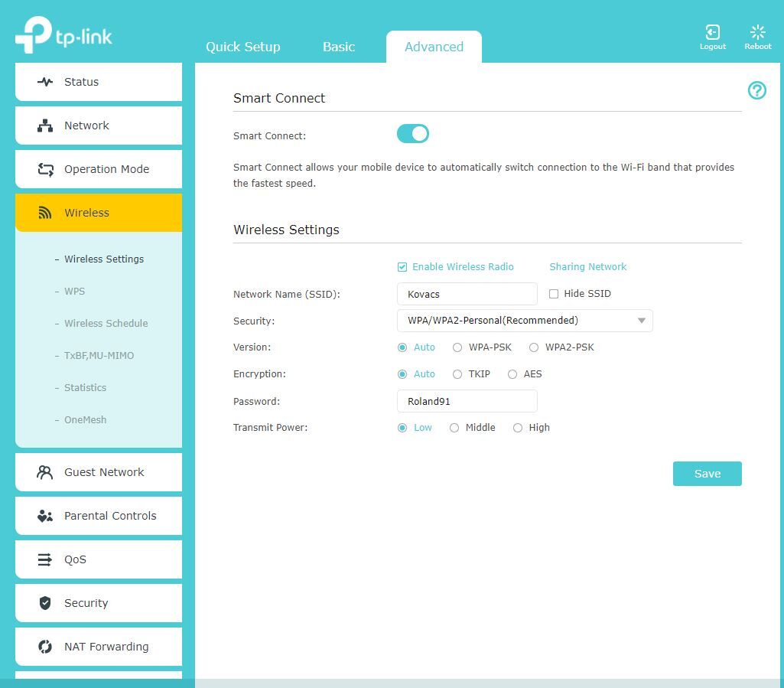
Task: Select Encryption Auto radio button
Action: (402, 374)
